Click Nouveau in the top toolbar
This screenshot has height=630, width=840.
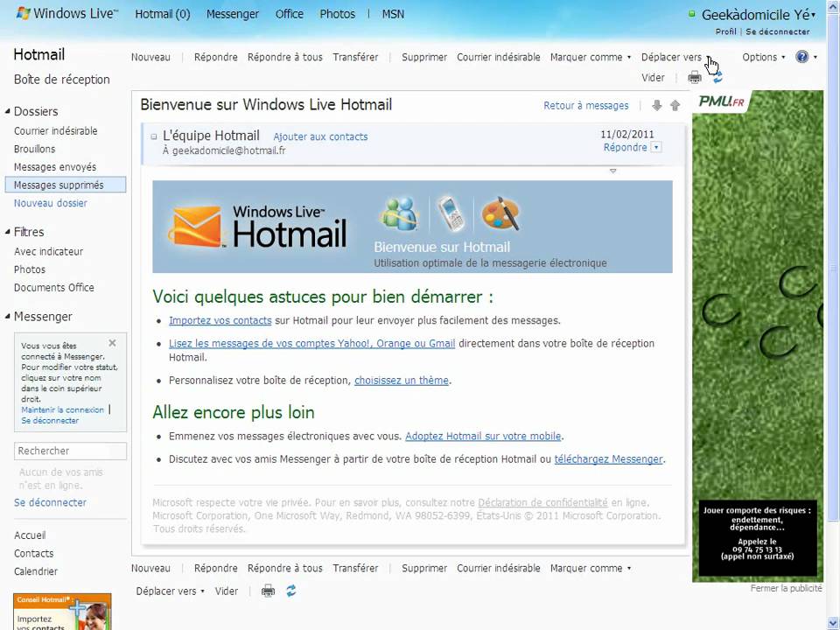pyautogui.click(x=150, y=58)
